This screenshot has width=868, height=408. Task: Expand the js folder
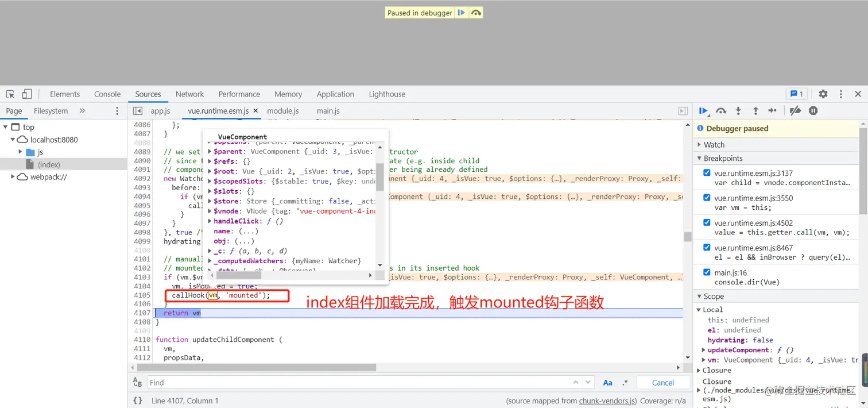click(x=20, y=152)
